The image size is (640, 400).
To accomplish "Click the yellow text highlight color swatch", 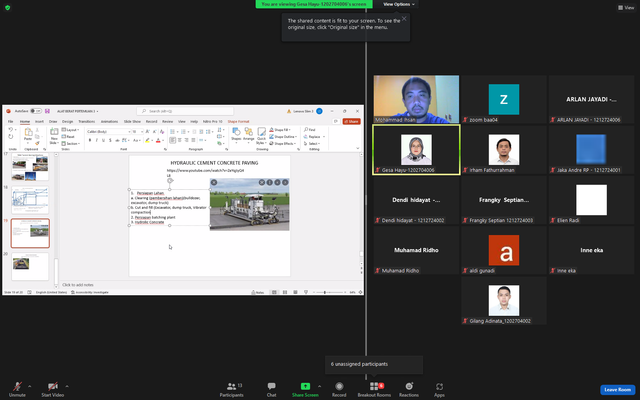I will click(x=147, y=140).
